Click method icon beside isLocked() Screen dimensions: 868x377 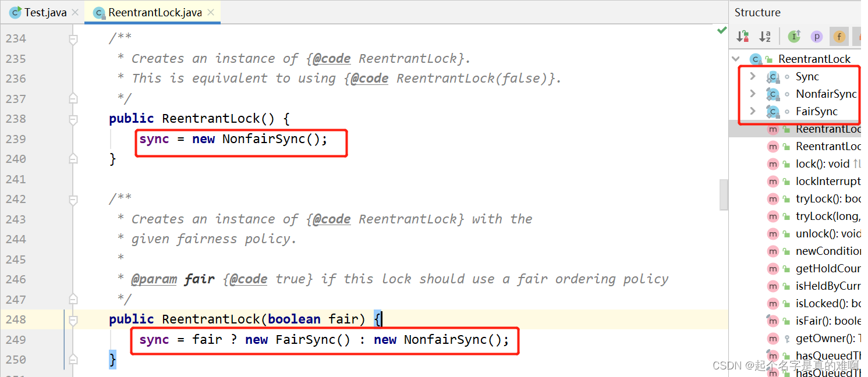[773, 303]
